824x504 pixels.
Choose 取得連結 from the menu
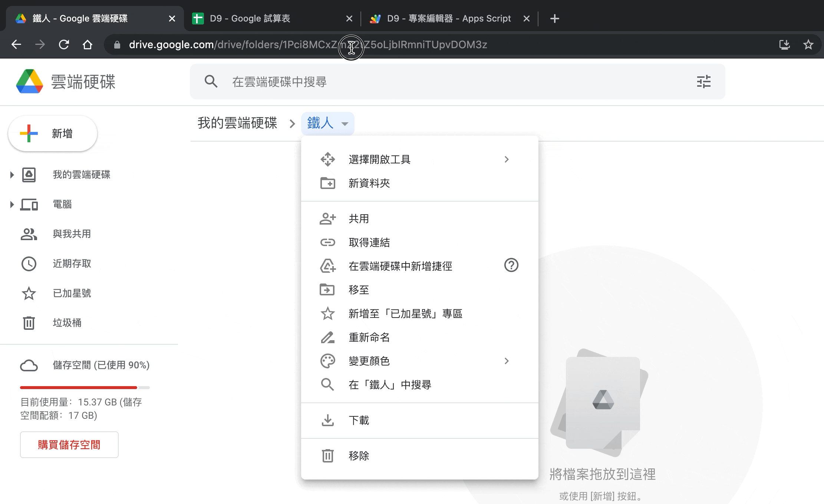click(x=419, y=242)
